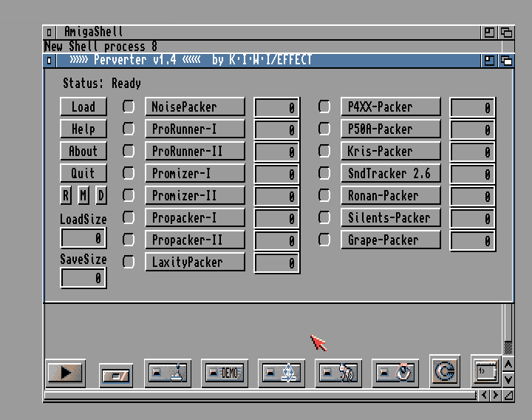Click the down arrow on vertical scrollbar

click(x=508, y=379)
